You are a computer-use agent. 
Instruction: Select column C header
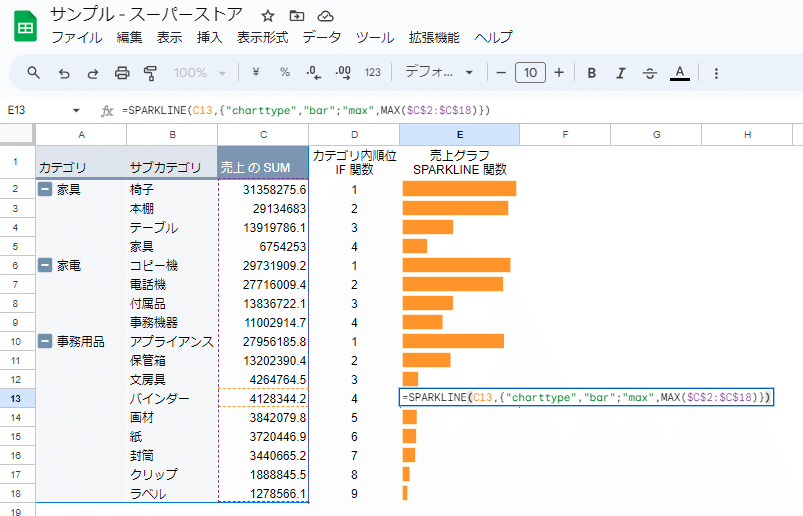[263, 135]
